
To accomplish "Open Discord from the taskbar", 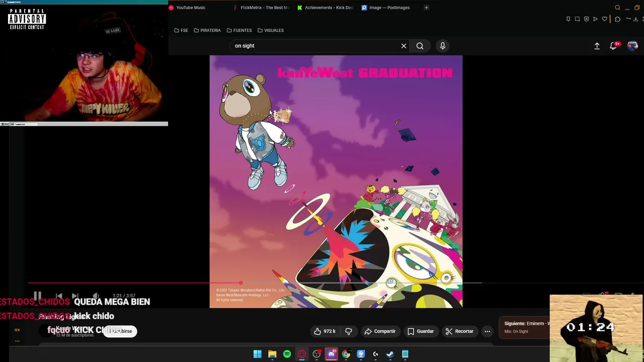I will (x=331, y=354).
